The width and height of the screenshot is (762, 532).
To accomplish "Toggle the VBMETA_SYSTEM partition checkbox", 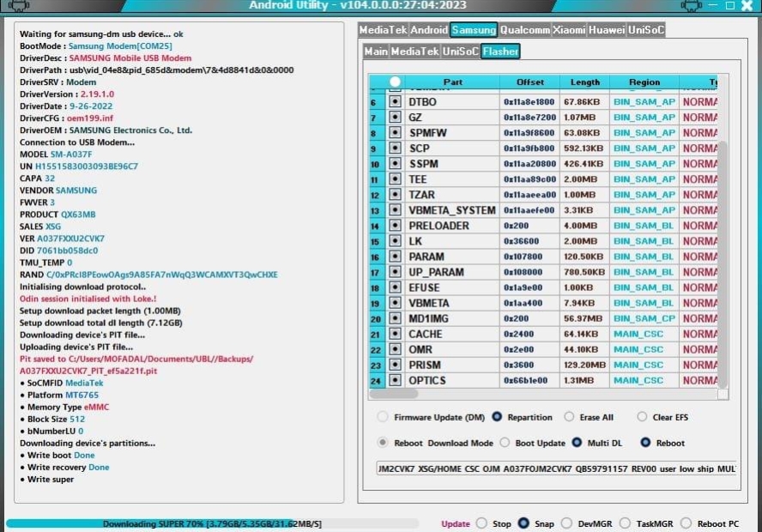I will click(395, 210).
